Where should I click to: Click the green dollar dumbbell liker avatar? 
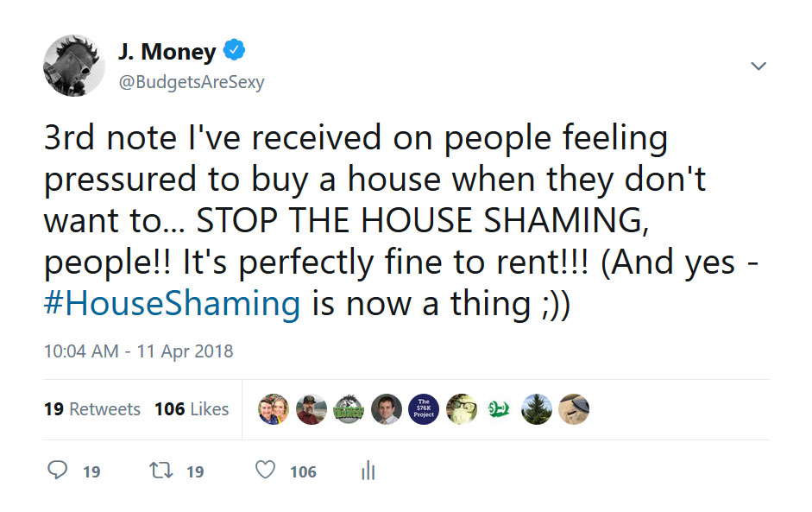click(x=499, y=409)
